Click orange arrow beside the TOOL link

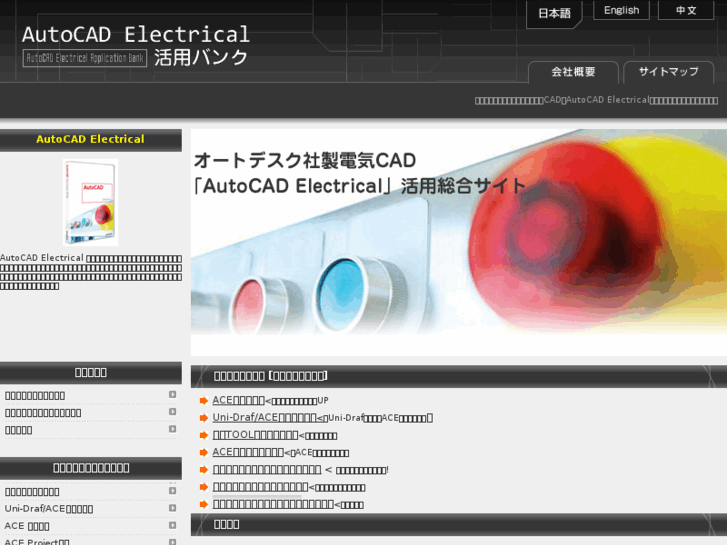click(204, 436)
